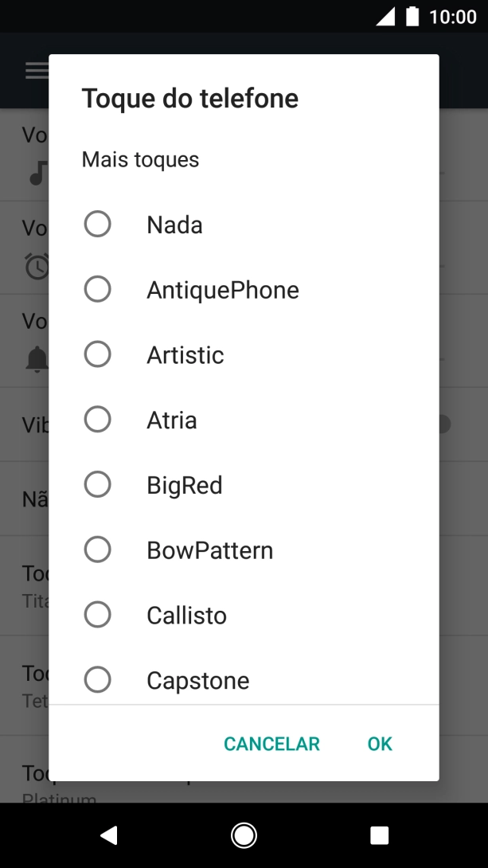
Task: Tap the Capstone ringtone label
Action: (x=197, y=679)
